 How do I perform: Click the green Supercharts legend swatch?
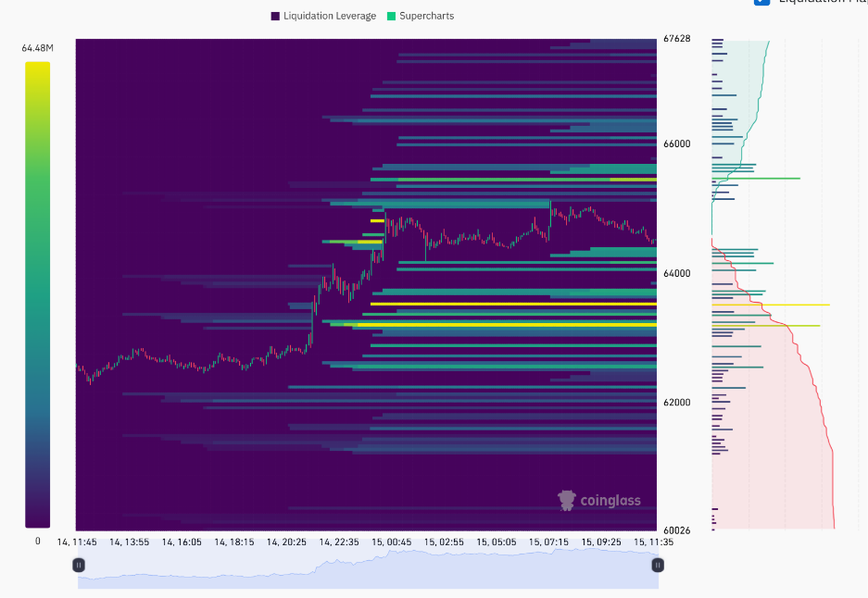tap(391, 16)
